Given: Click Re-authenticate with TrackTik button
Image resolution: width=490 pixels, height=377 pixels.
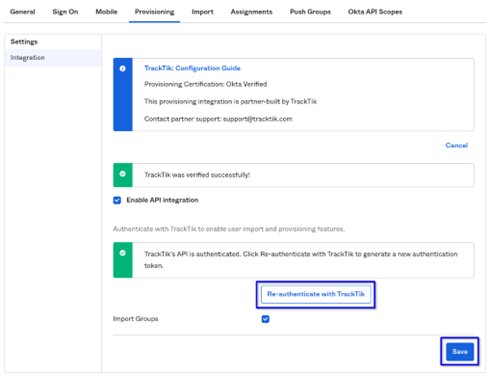Looking at the screenshot, I should pos(316,294).
